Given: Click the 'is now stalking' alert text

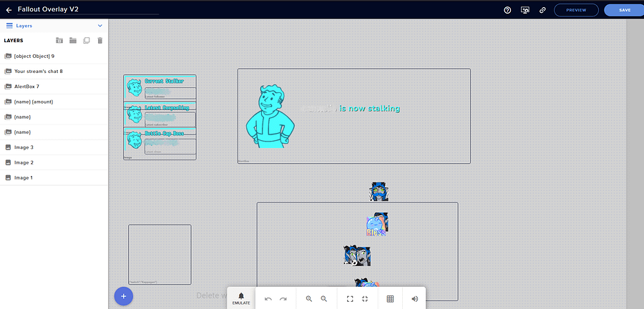Looking at the screenshot, I should pyautogui.click(x=370, y=109).
